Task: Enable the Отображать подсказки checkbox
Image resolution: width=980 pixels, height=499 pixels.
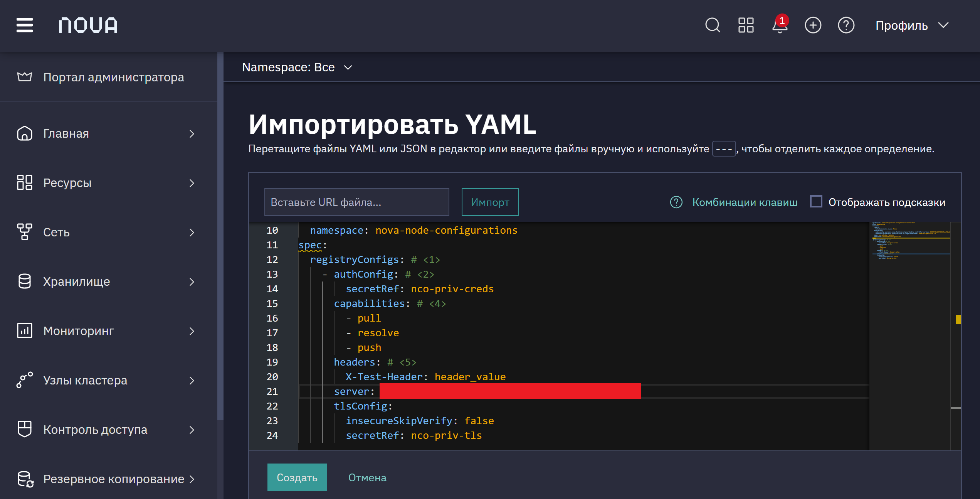Action: click(816, 202)
